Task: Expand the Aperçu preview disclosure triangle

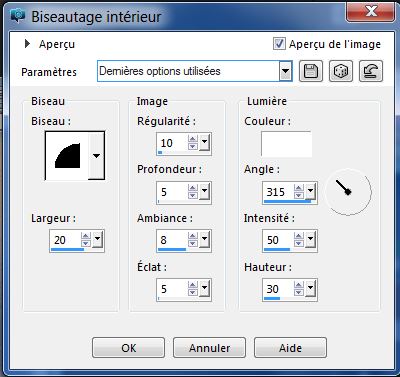Action: click(27, 44)
